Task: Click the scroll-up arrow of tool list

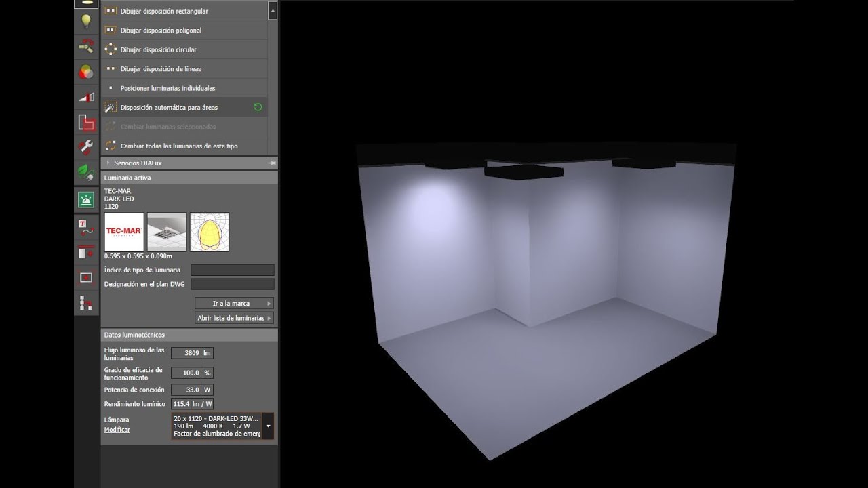Action: point(273,11)
